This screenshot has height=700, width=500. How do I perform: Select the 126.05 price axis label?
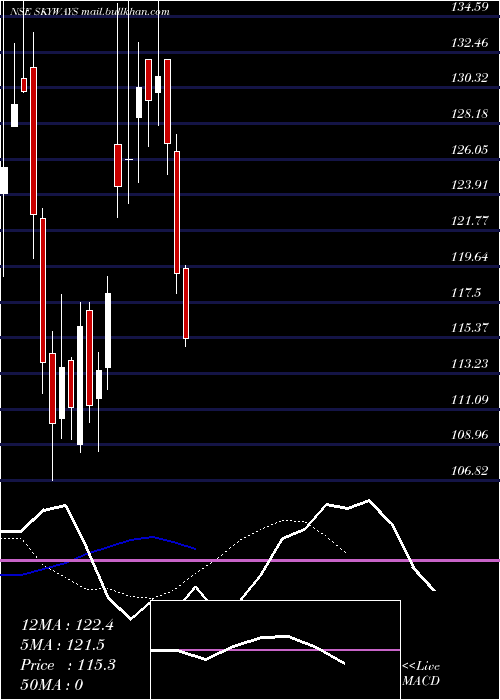pos(469,150)
